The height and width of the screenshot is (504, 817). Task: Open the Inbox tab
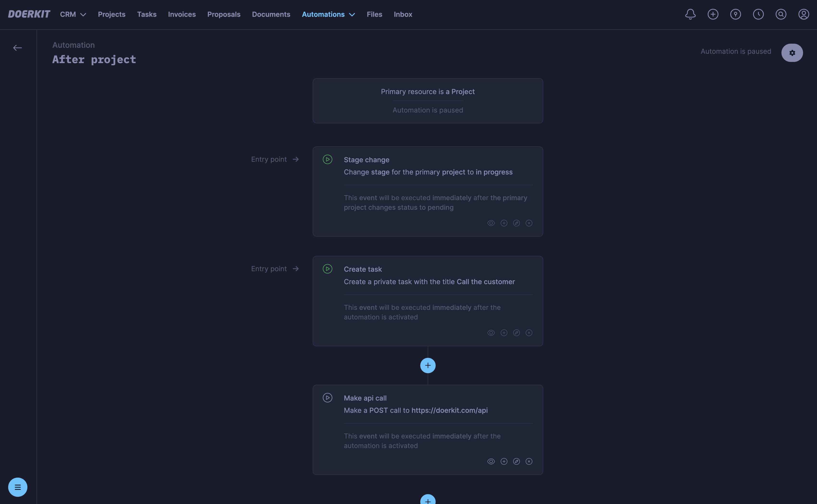[403, 14]
